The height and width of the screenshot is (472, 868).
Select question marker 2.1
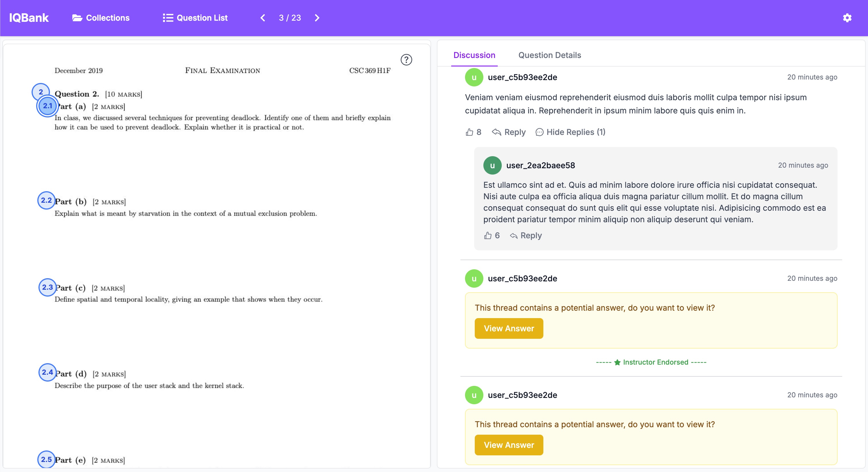pyautogui.click(x=48, y=106)
